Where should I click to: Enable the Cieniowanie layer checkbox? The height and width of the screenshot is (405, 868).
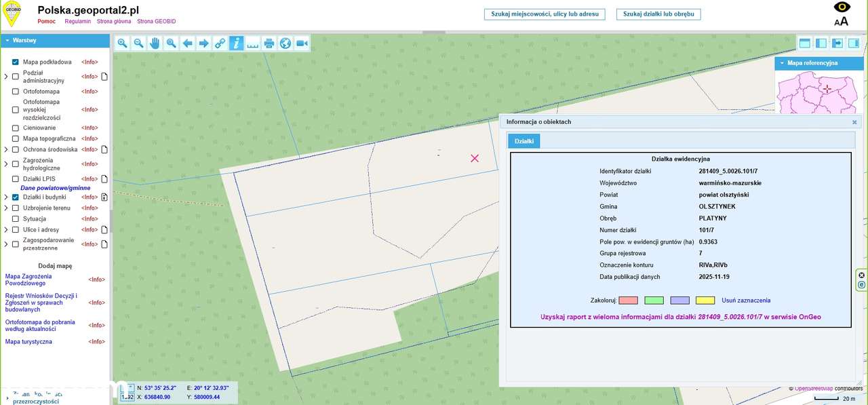16,128
